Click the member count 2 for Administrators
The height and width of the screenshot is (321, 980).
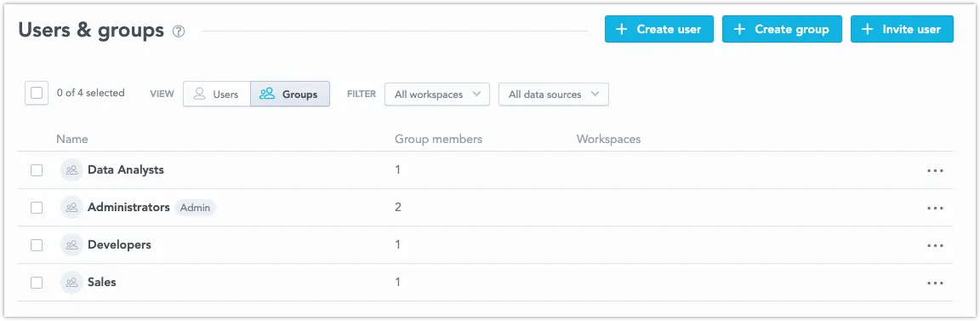(x=397, y=207)
